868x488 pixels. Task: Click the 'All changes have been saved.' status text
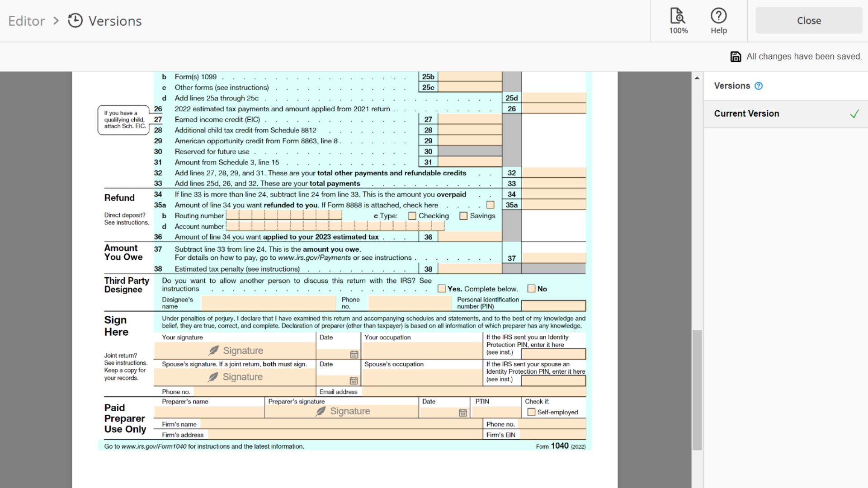tap(804, 56)
